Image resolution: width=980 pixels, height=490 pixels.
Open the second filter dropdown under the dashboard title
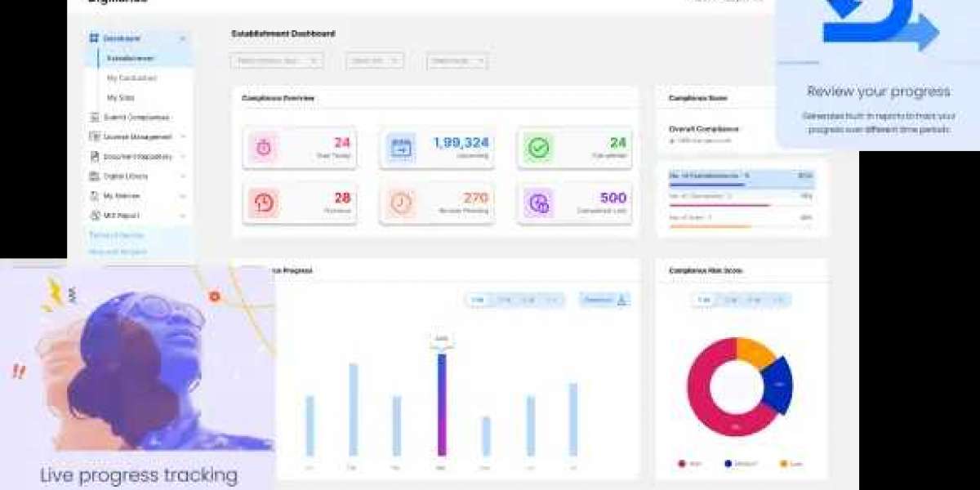tap(375, 60)
